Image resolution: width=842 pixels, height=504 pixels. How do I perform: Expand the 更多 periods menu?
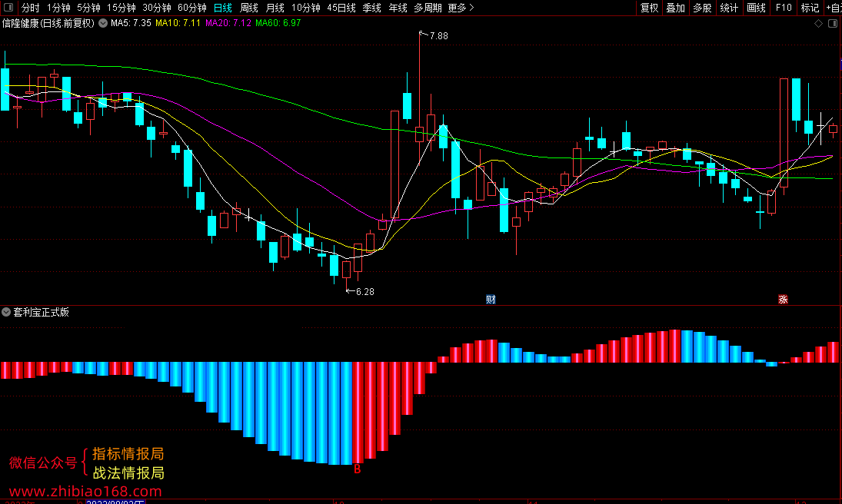(x=461, y=8)
